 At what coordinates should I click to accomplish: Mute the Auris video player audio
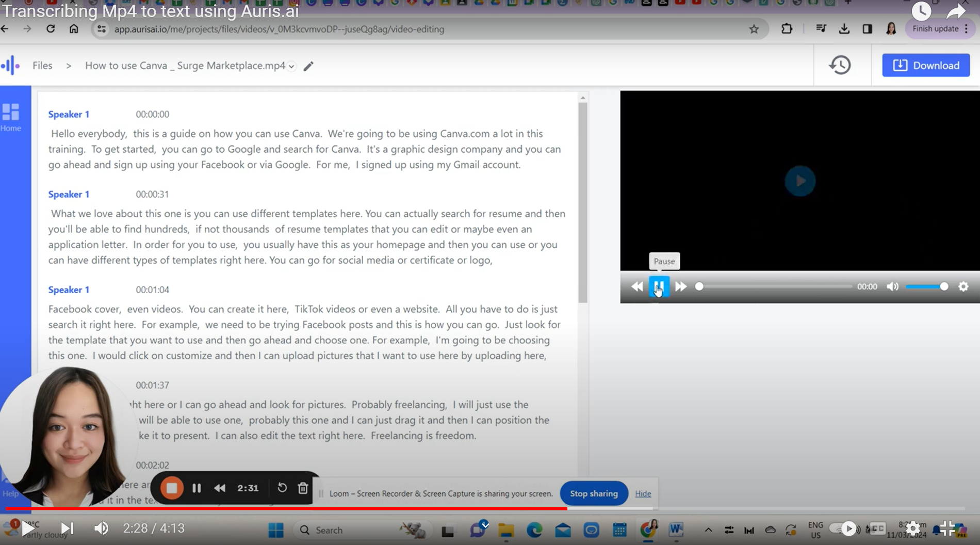pos(892,286)
